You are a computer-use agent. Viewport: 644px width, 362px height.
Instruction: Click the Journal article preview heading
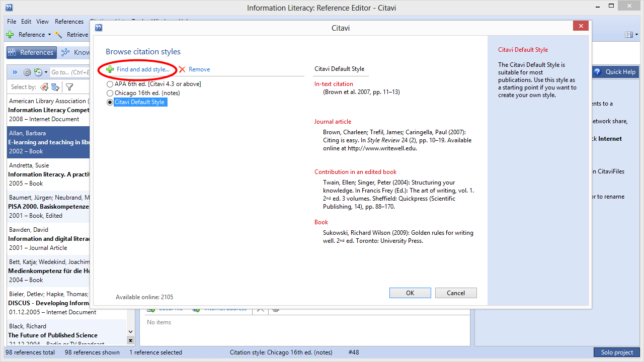pyautogui.click(x=333, y=122)
